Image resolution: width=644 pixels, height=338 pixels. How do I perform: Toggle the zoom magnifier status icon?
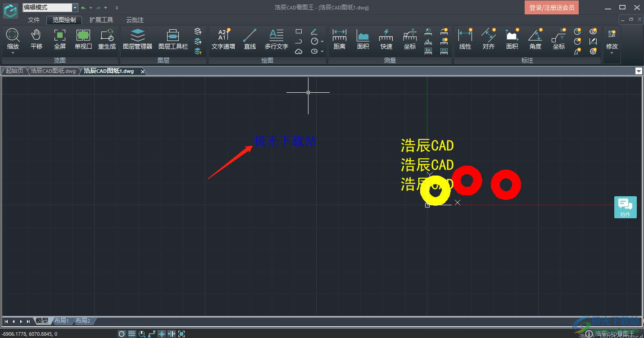coord(142,334)
